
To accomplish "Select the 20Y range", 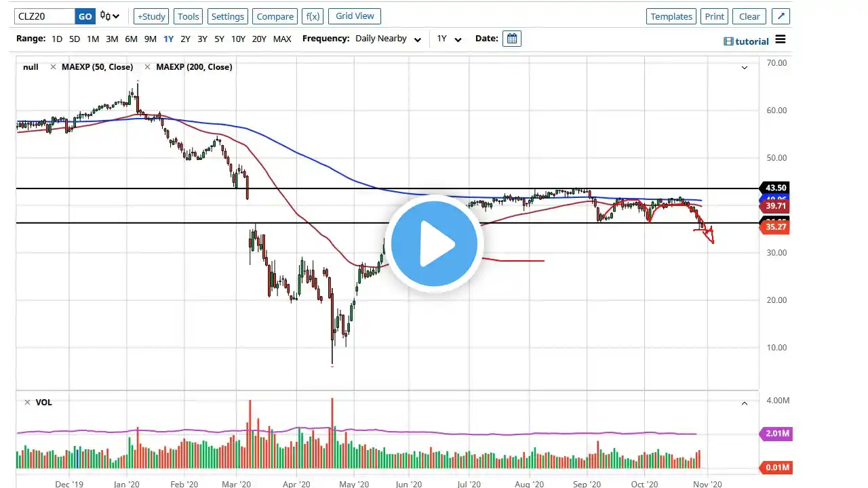I will coord(259,39).
